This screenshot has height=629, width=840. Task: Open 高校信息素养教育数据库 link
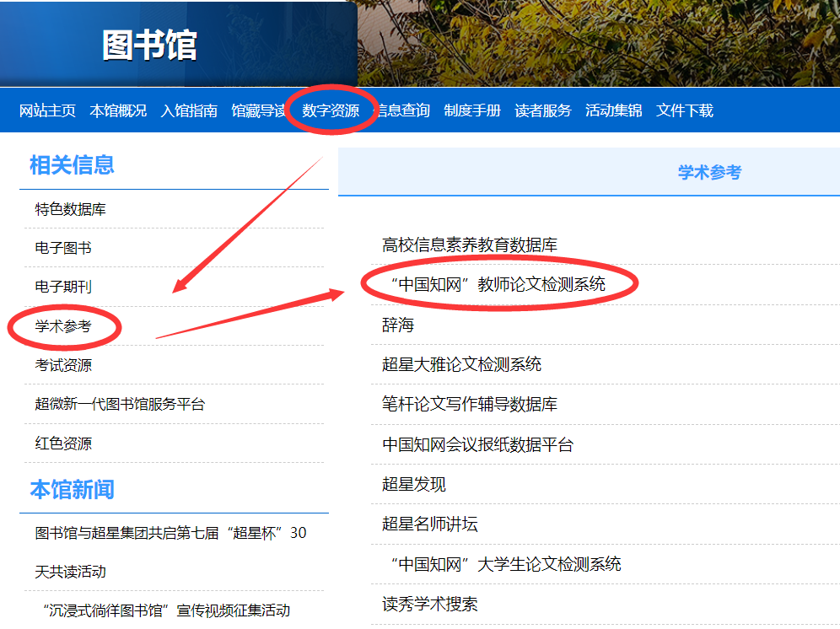(x=469, y=245)
